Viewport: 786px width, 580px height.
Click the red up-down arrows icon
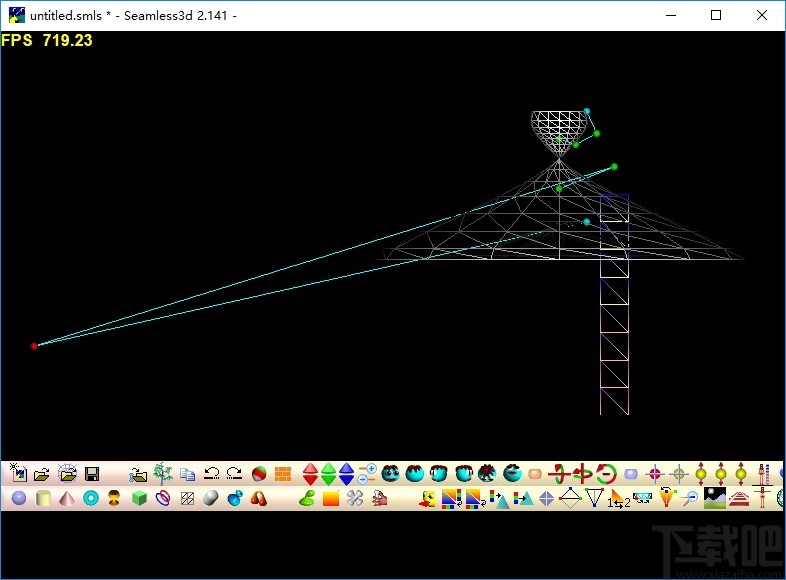pyautogui.click(x=310, y=474)
